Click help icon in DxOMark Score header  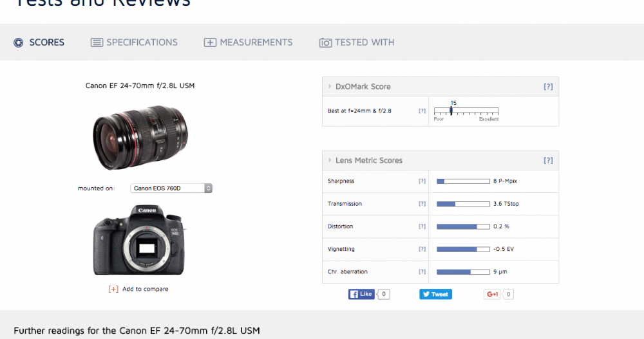(x=547, y=87)
